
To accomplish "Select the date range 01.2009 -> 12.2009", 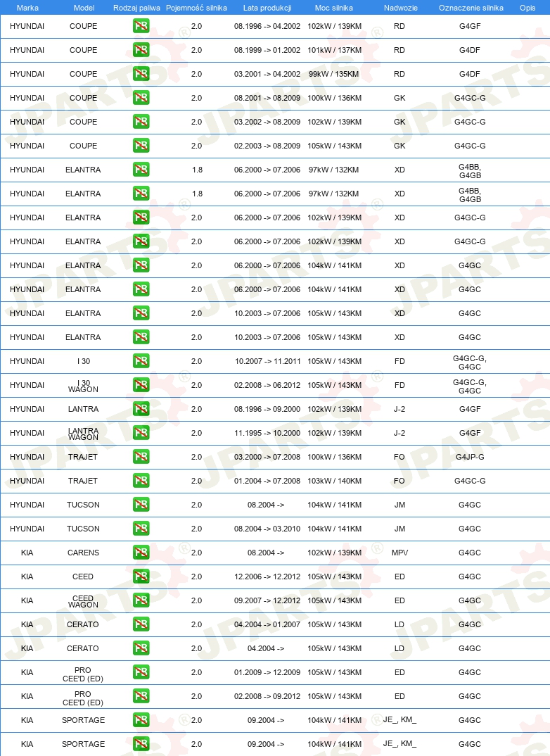I will tap(267, 672).
